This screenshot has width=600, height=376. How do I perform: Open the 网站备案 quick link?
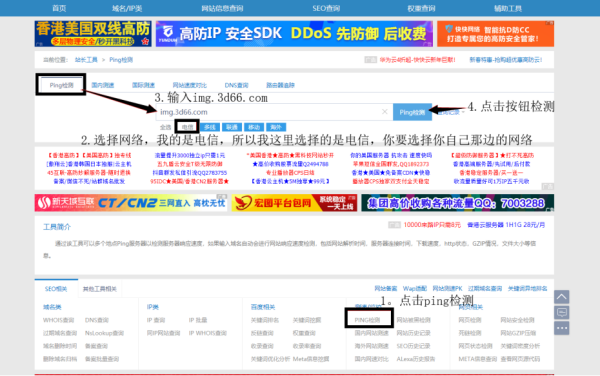pyautogui.click(x=385, y=288)
